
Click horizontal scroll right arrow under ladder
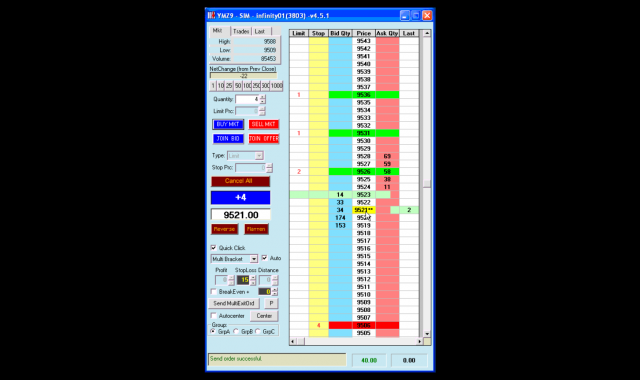420,341
